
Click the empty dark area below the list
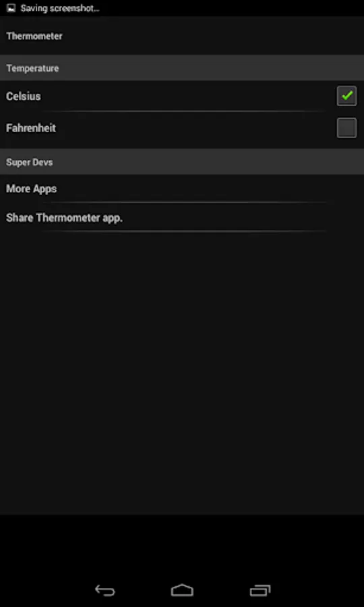[182, 372]
